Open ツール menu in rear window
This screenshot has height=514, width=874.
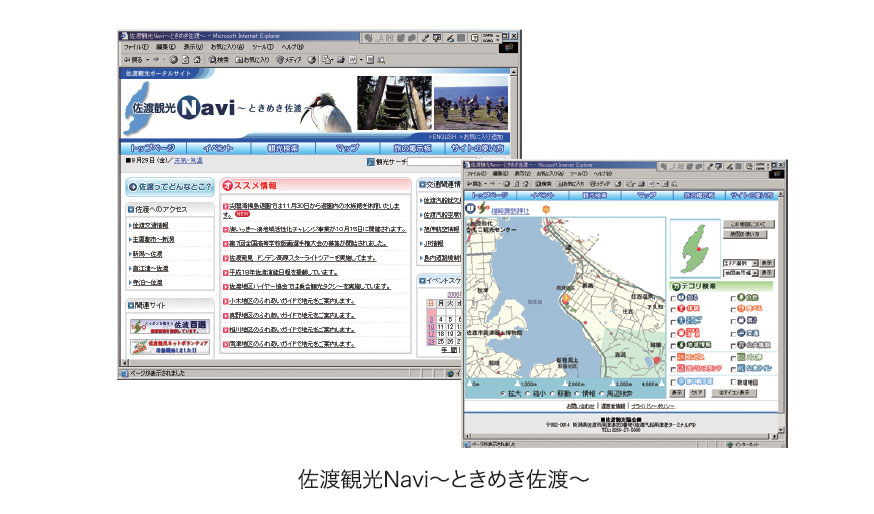coord(263,47)
